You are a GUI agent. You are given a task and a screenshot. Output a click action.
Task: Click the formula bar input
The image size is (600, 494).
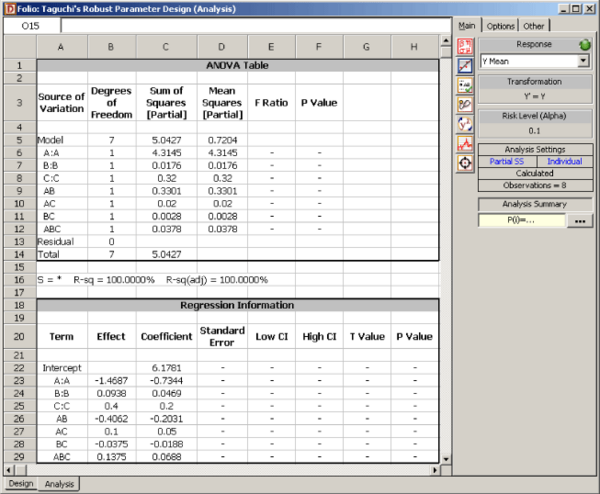[x=256, y=26]
